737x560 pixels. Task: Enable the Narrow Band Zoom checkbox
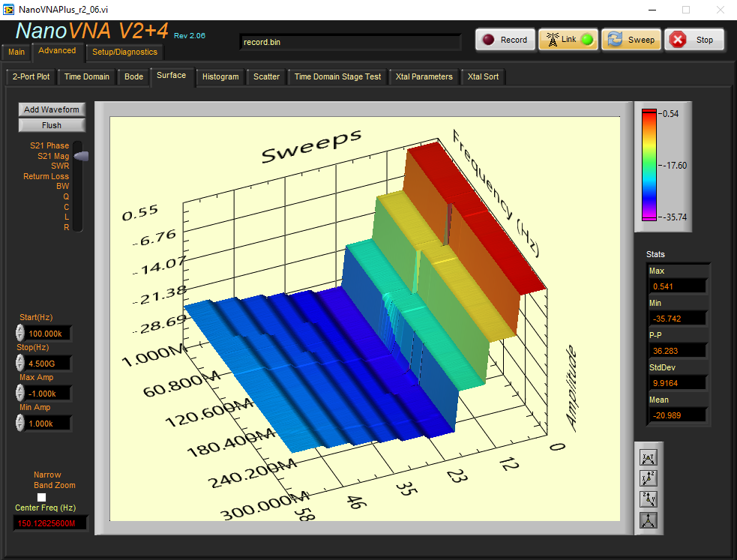(42, 497)
